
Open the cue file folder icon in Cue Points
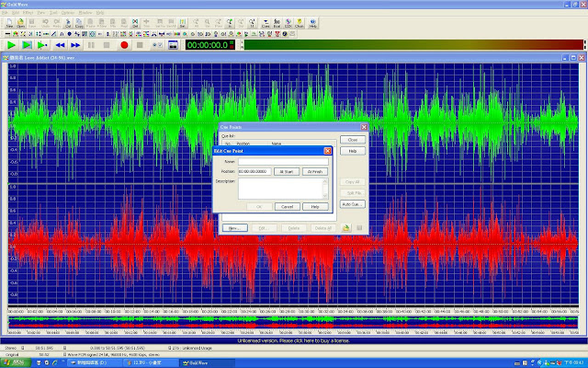click(x=345, y=226)
